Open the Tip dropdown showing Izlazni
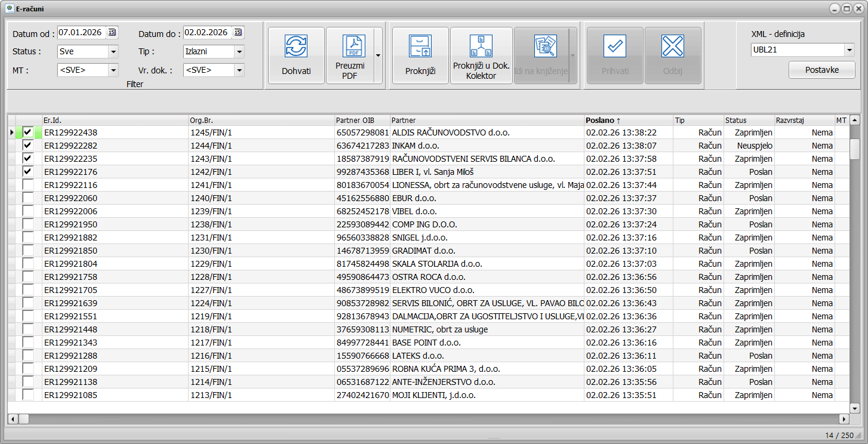This screenshot has height=444, width=868. (x=239, y=52)
